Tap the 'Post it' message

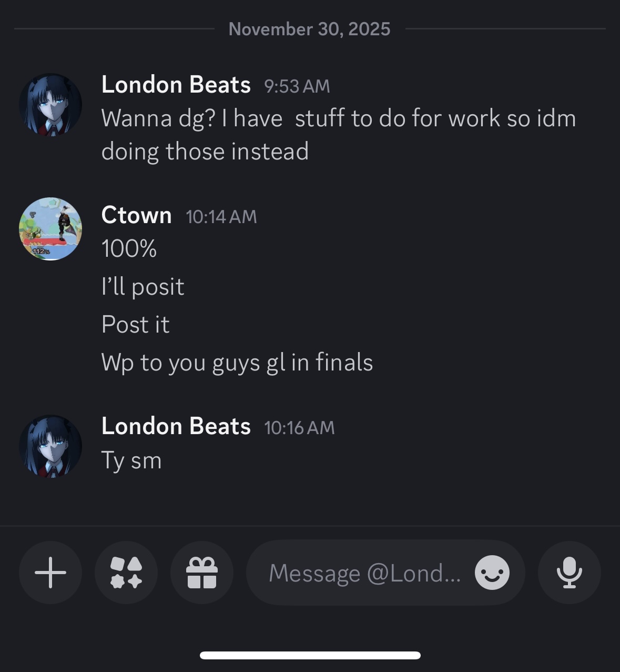(135, 325)
